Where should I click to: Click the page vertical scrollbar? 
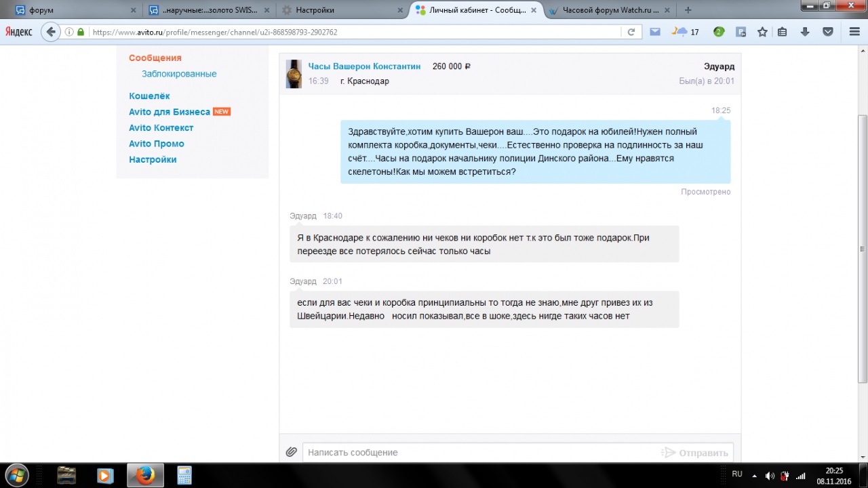863,248
